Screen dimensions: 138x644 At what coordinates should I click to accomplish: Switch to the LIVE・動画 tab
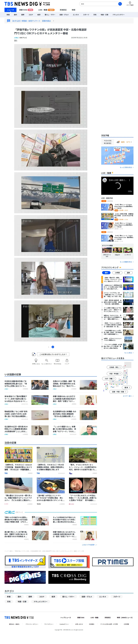tap(46, 10)
